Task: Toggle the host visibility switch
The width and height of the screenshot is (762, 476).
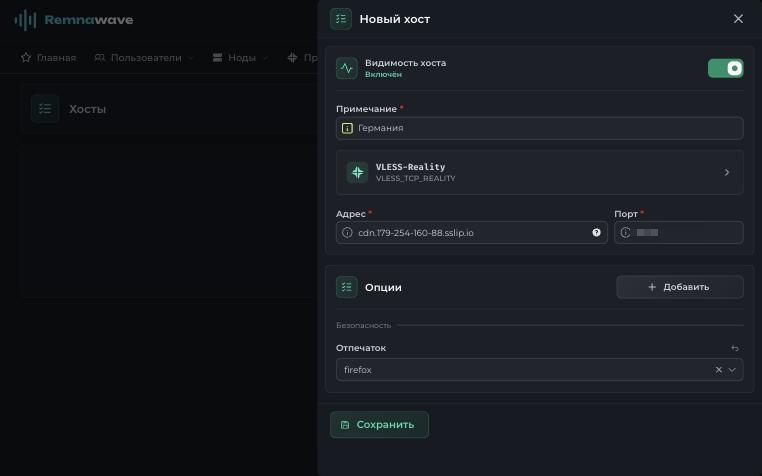Action: [x=725, y=69]
